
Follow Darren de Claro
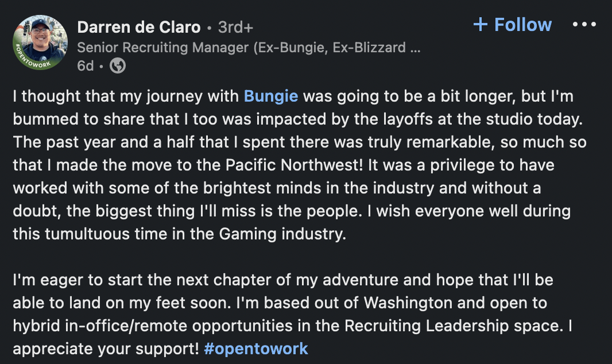tap(513, 25)
